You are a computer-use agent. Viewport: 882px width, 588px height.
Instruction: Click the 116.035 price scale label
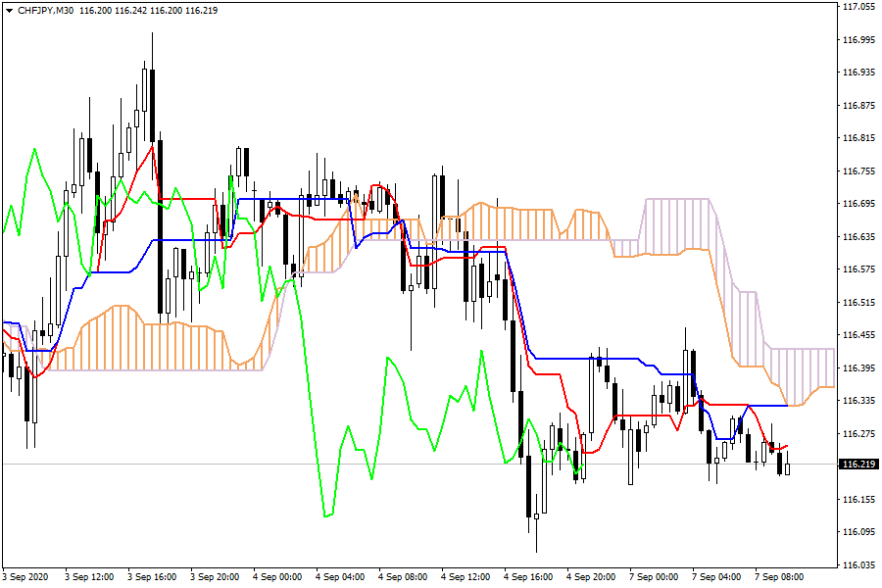click(x=857, y=565)
